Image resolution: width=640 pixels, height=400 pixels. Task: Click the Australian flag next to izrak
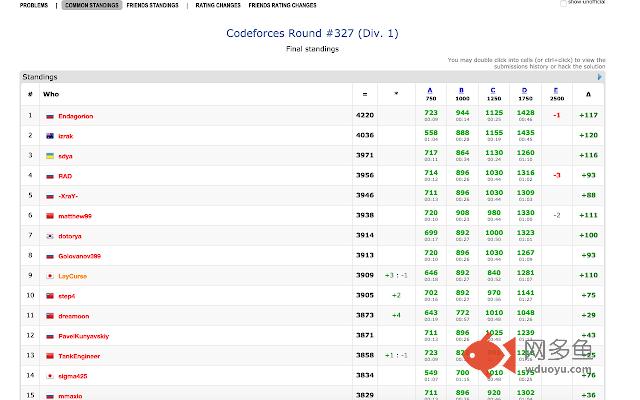pyautogui.click(x=50, y=136)
